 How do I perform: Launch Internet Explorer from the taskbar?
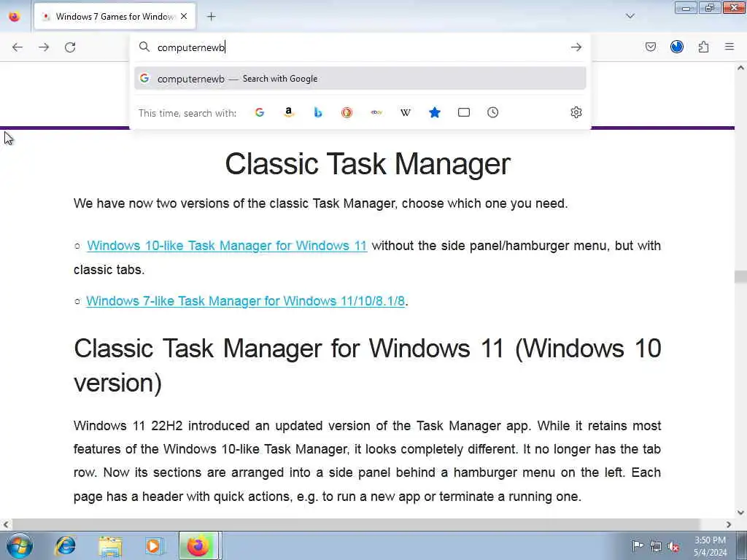(65, 545)
